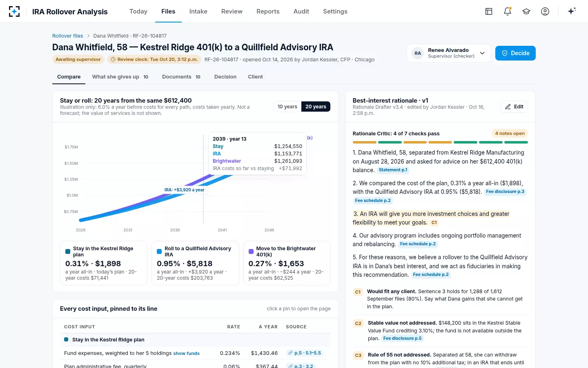
Task: Click the C1 marker beside sentence 3
Action: (x=434, y=223)
